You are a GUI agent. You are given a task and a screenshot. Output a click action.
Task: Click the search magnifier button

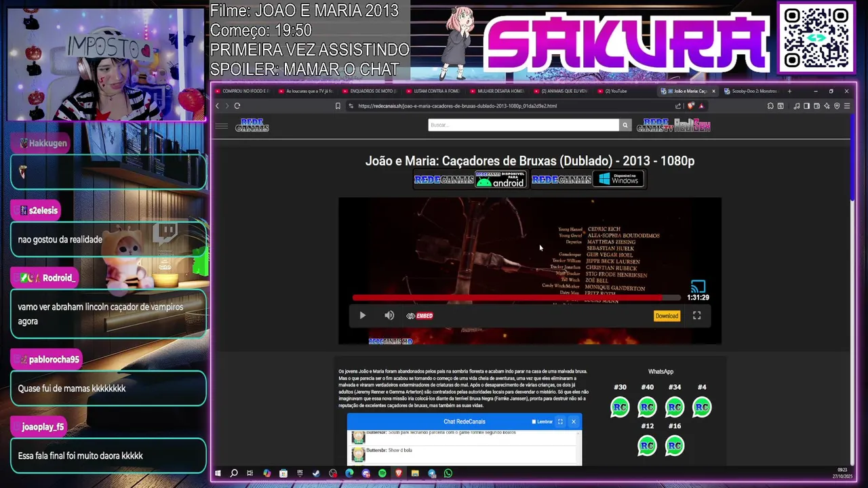click(x=625, y=125)
